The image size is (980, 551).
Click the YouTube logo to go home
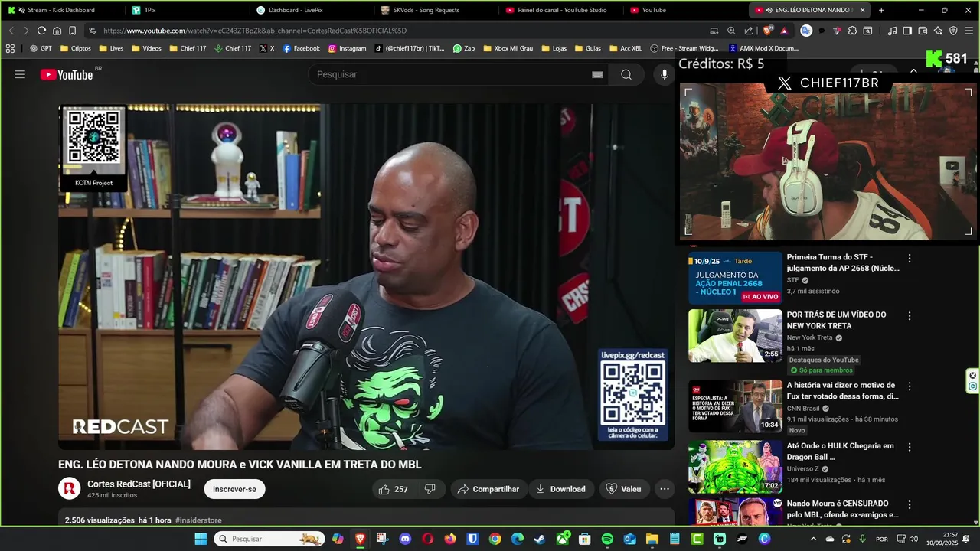pos(67,74)
